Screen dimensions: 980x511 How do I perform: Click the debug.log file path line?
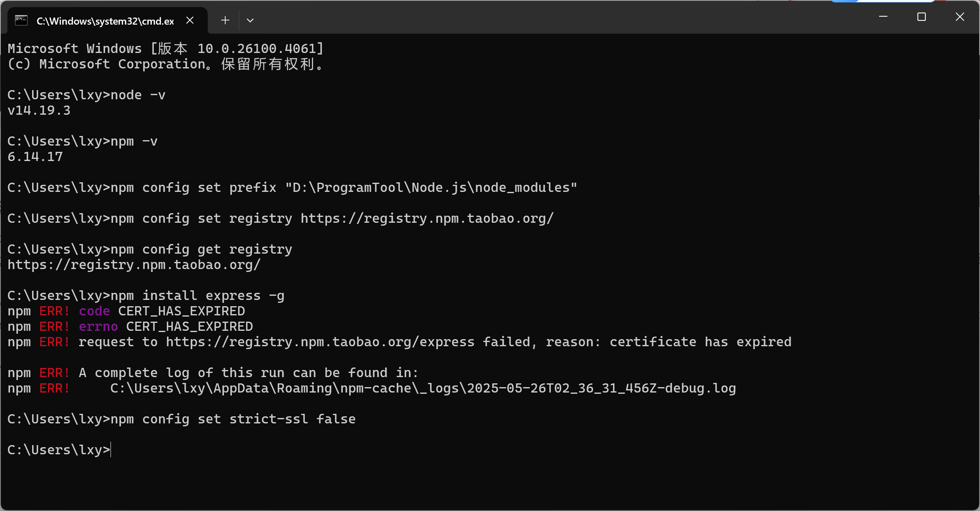423,388
